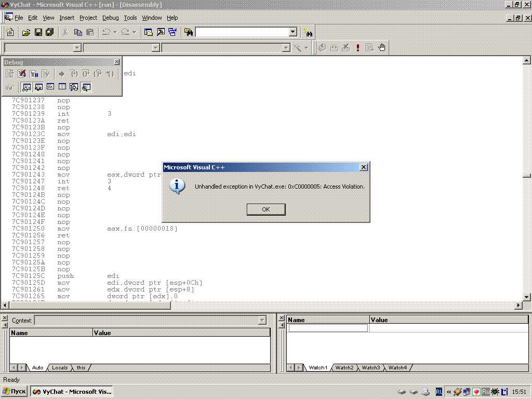
Task: Open the Context dropdown in Variables pane
Action: tap(262, 320)
